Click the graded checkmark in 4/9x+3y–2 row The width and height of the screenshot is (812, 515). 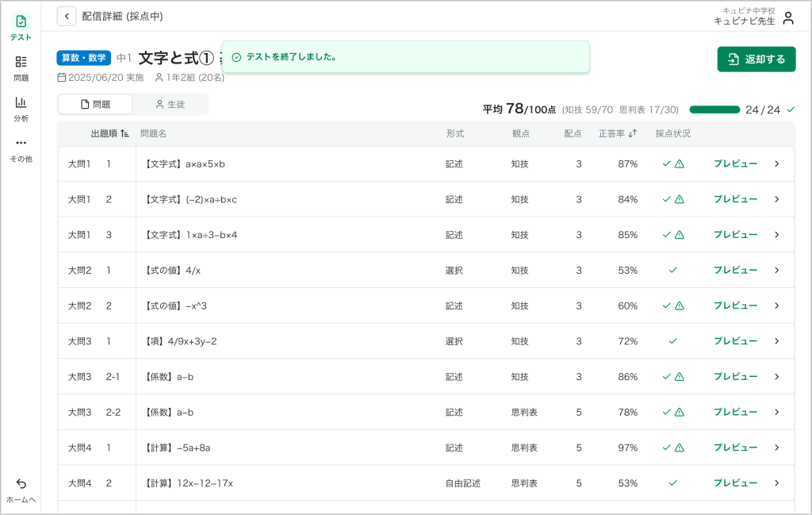[672, 341]
